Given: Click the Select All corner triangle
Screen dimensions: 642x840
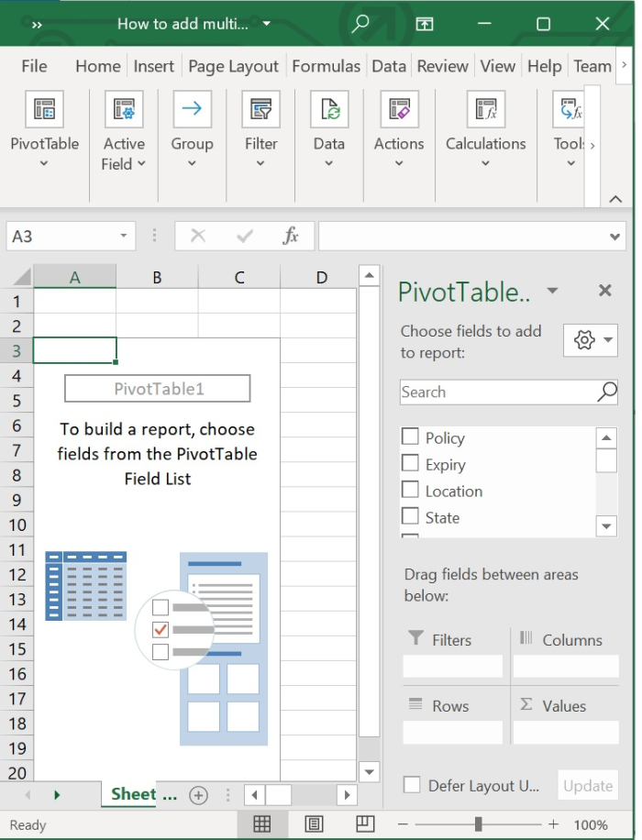Looking at the screenshot, I should pos(21,276).
